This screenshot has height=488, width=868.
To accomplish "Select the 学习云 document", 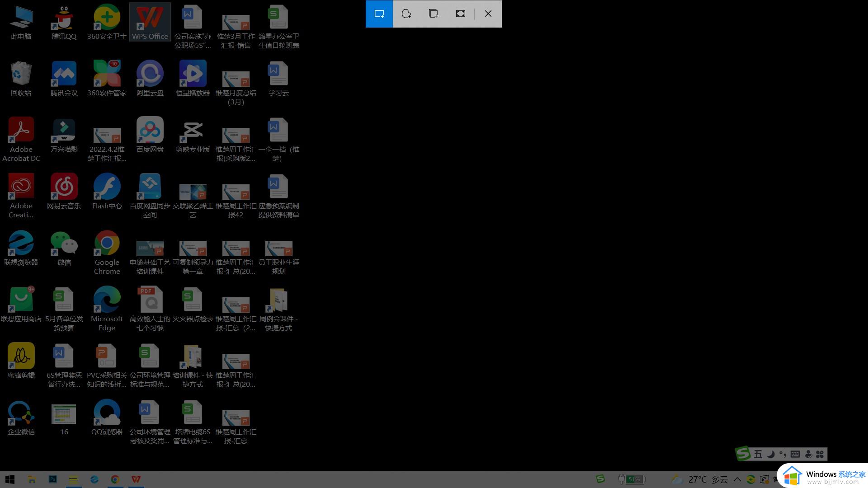I will 278,79.
